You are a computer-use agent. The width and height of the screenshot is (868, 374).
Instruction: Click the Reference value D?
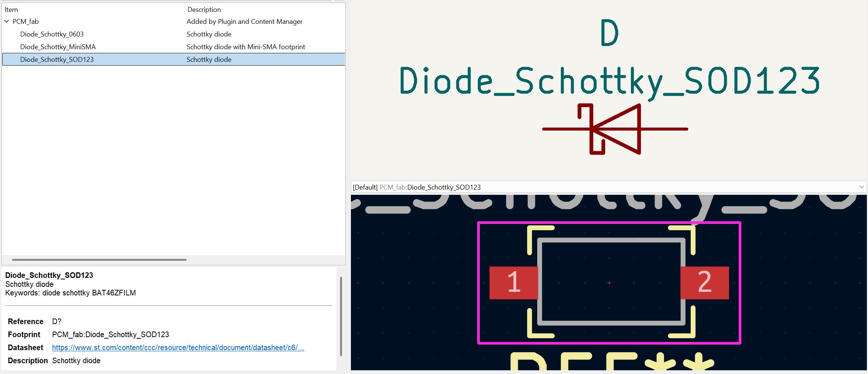57,321
